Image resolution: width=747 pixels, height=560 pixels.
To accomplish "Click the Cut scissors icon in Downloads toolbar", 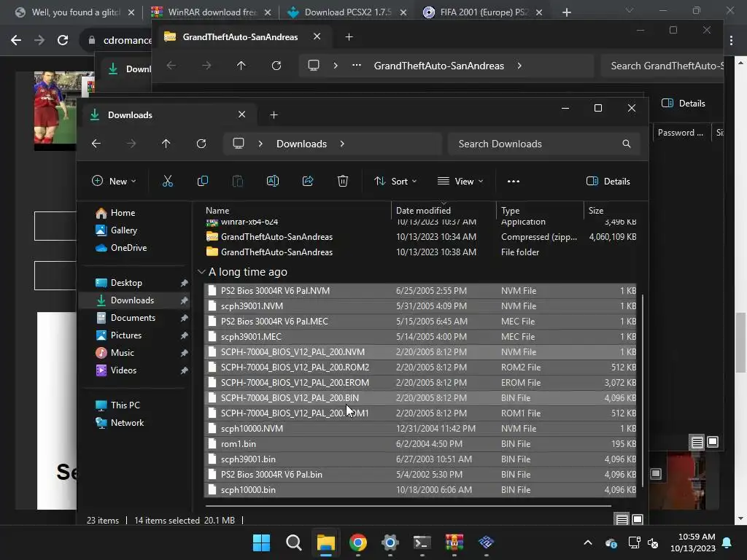I will (x=167, y=181).
